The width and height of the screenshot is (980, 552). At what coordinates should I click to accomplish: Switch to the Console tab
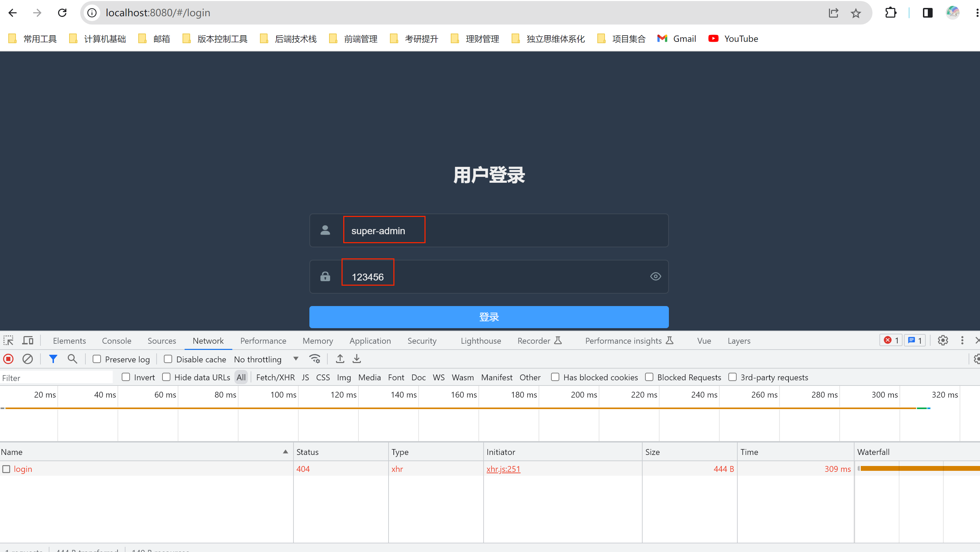coord(116,341)
